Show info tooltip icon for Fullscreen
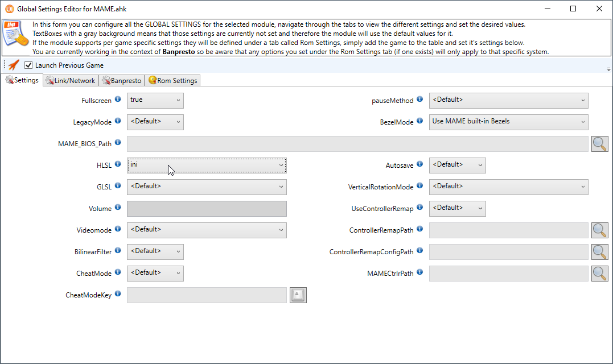Screen dimensions: 613x364 [118, 100]
